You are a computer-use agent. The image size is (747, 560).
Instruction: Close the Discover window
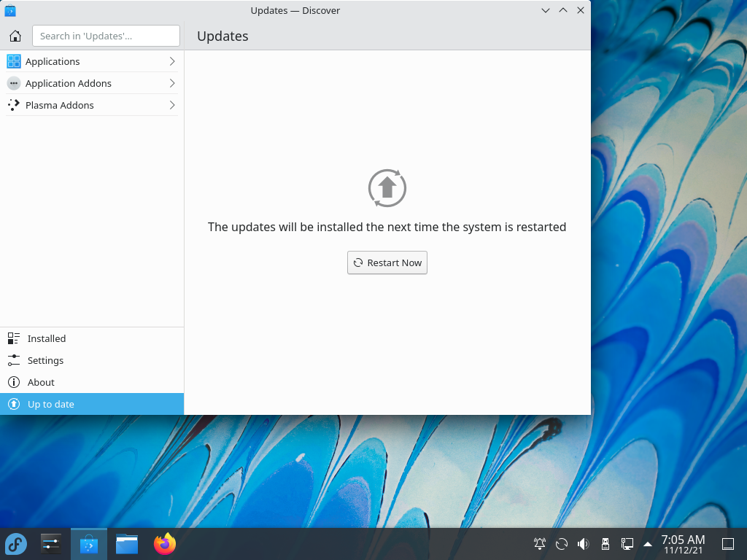tap(580, 10)
